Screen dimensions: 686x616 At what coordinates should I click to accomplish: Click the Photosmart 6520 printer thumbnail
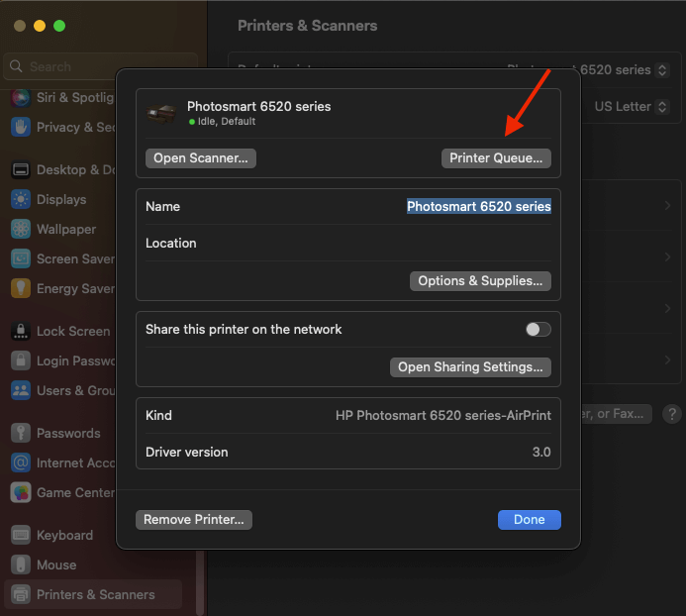click(162, 114)
